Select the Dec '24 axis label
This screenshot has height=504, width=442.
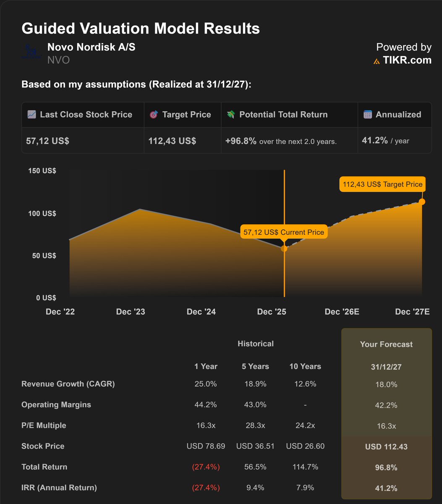point(201,312)
